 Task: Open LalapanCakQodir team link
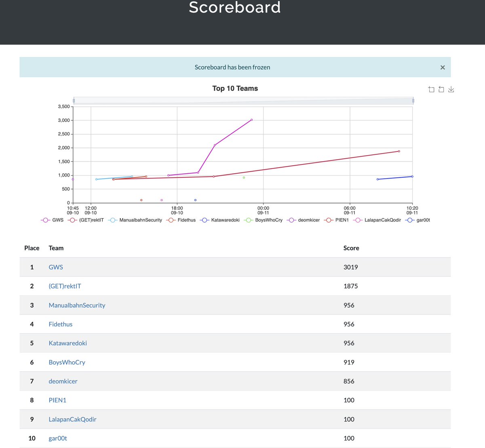click(x=72, y=419)
